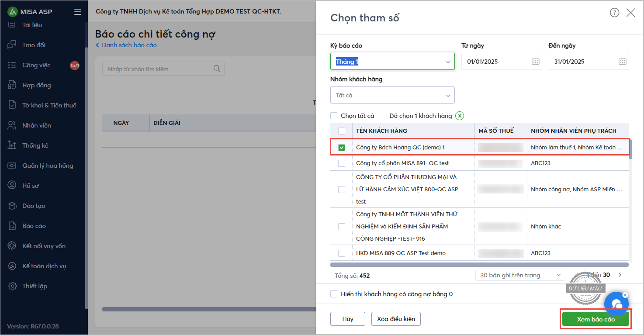The image size is (644, 335).
Task: Toggle the hamburger sidebar menu icon
Action: point(78,12)
